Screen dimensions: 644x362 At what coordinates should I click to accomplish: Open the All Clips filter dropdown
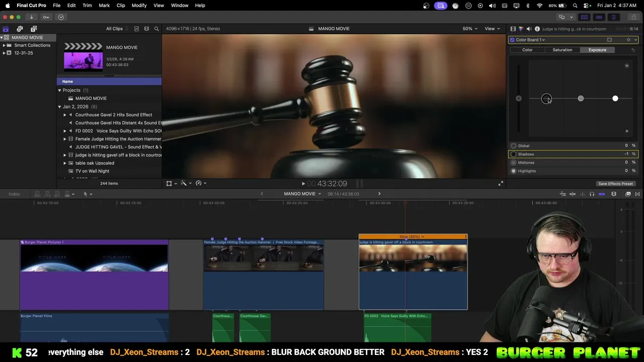pos(116,29)
